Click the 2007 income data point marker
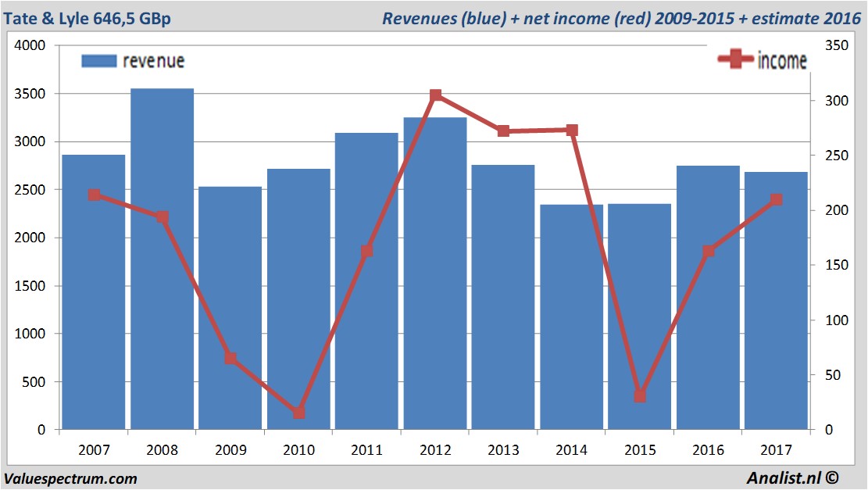 coord(95,195)
